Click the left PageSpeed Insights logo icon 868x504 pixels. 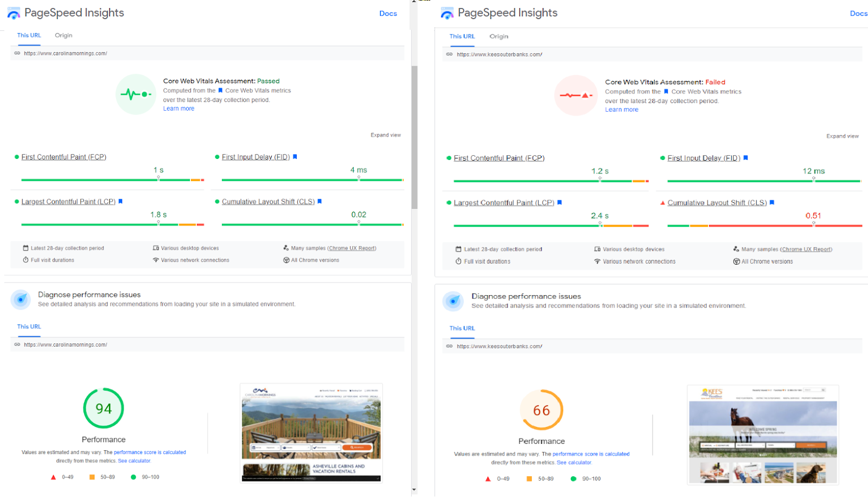(x=14, y=13)
